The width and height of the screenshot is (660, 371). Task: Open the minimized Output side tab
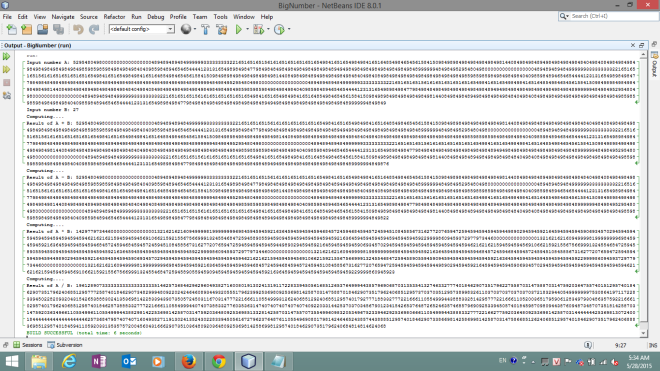[x=655, y=64]
